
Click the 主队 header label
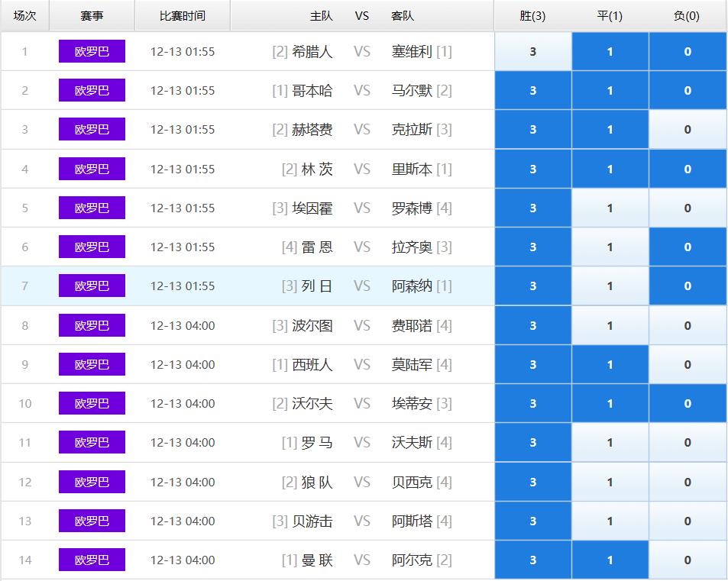(x=322, y=16)
